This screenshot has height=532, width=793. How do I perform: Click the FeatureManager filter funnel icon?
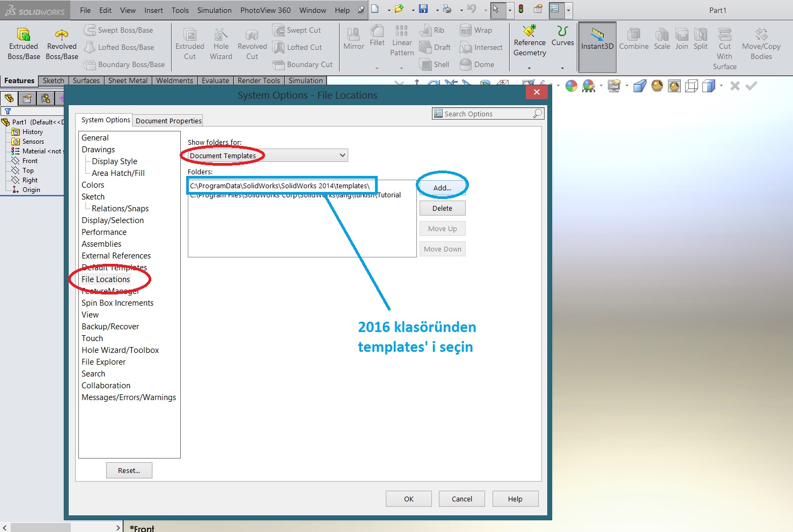coord(8,112)
